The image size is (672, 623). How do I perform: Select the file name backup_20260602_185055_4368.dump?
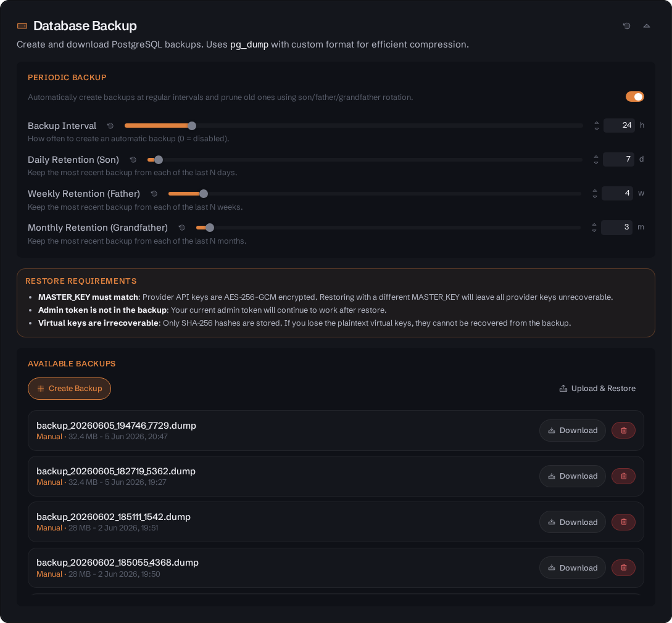(x=117, y=563)
